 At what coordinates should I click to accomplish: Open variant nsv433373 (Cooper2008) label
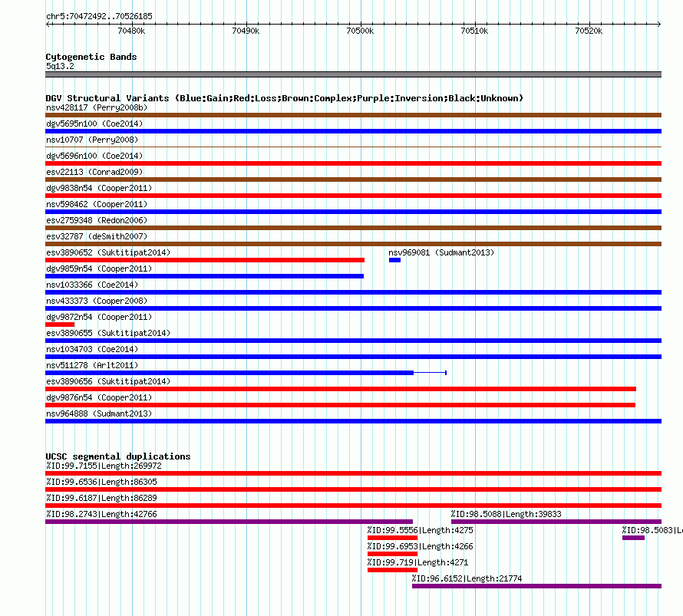click(x=97, y=301)
